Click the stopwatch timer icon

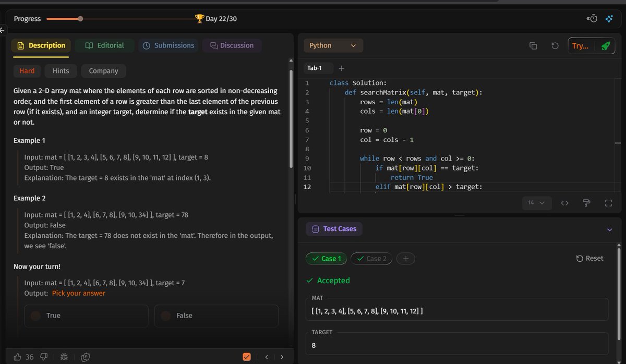pyautogui.click(x=592, y=19)
